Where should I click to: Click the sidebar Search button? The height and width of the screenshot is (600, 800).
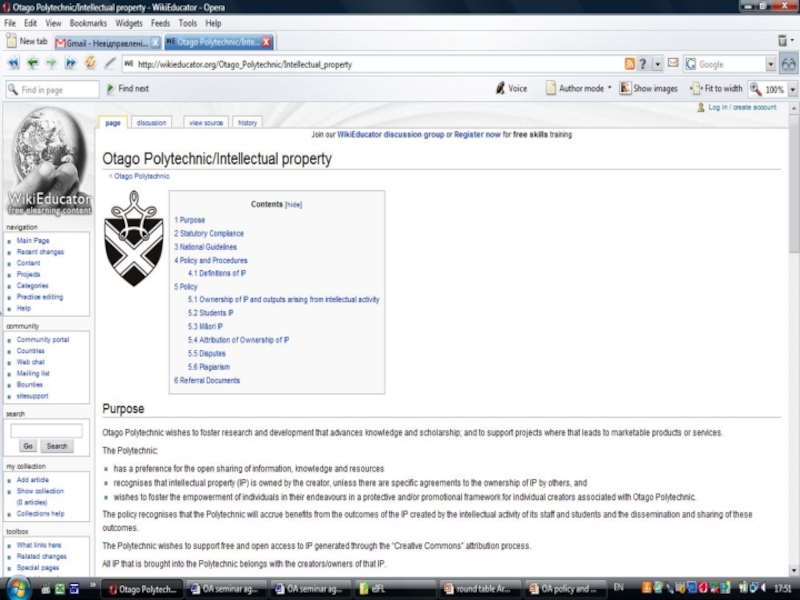pyautogui.click(x=57, y=446)
